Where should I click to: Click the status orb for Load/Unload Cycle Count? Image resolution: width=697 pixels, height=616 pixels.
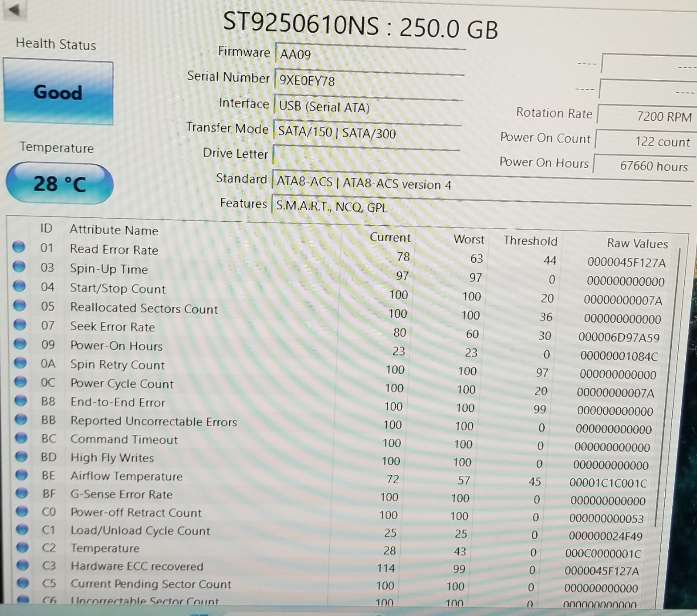22,529
